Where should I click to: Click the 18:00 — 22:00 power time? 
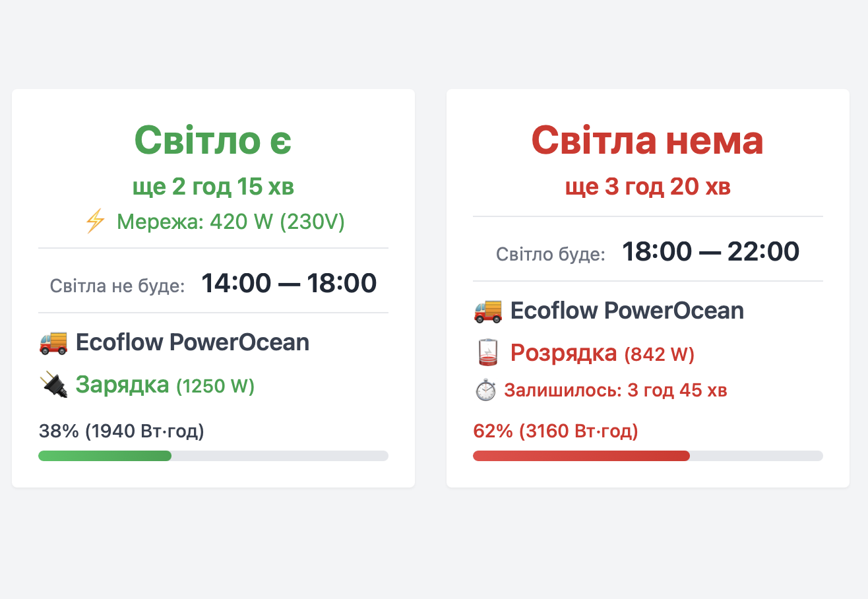pyautogui.click(x=711, y=251)
